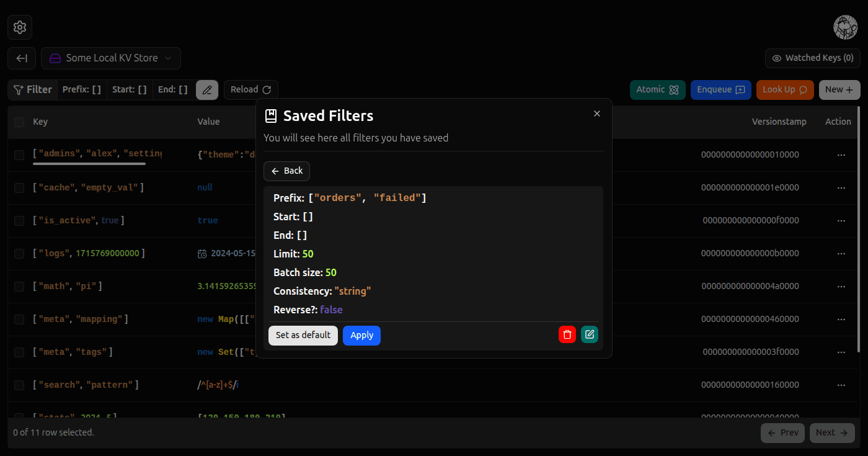Set the saved filter as default
The width and height of the screenshot is (868, 456).
point(303,336)
